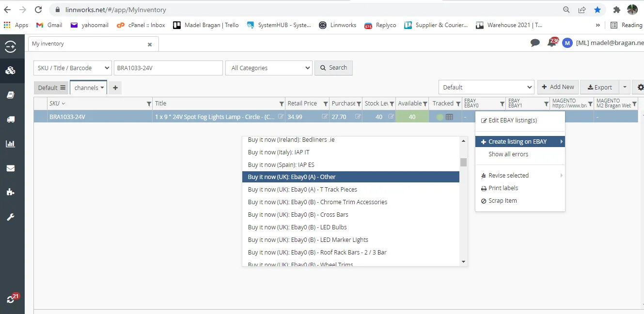Image resolution: width=644 pixels, height=314 pixels.
Task: Open Inventory cubes icon in sidebar
Action: [x=10, y=71]
